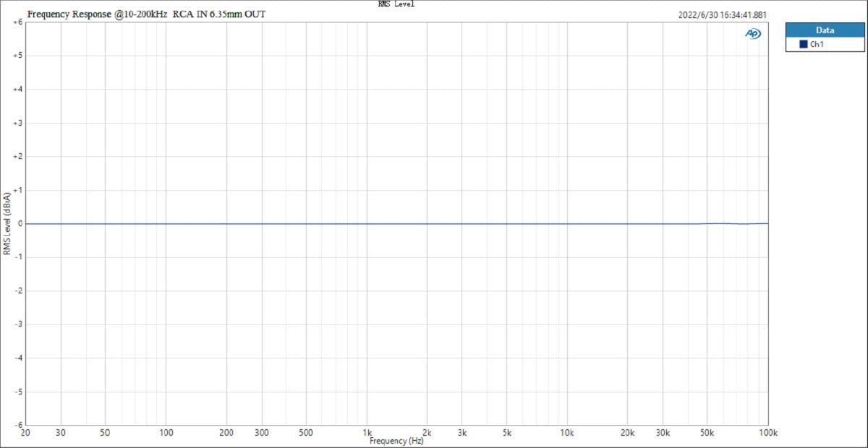This screenshot has height=448, width=868.
Task: Click the -3 tick label on the y-axis
Action: click(x=18, y=324)
